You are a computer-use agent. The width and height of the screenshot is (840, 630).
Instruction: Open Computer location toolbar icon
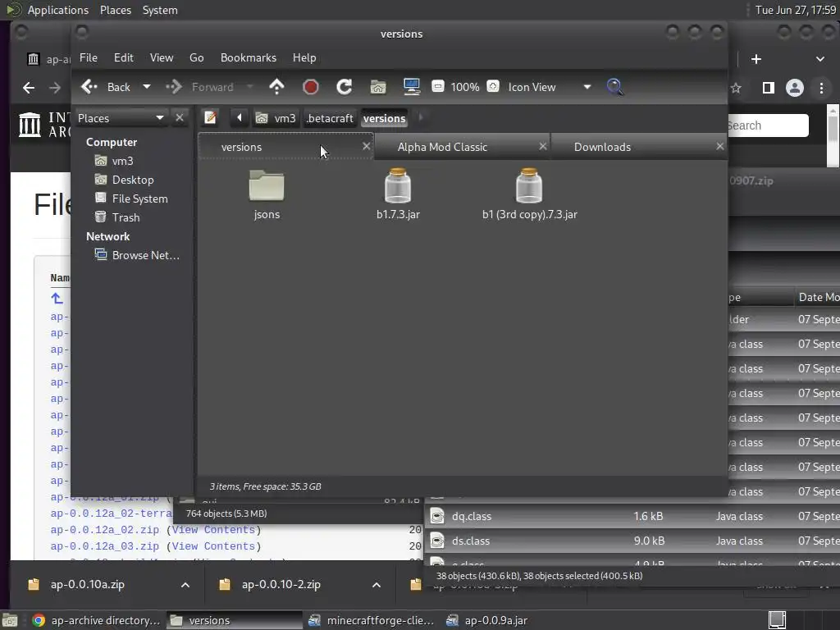(x=412, y=87)
